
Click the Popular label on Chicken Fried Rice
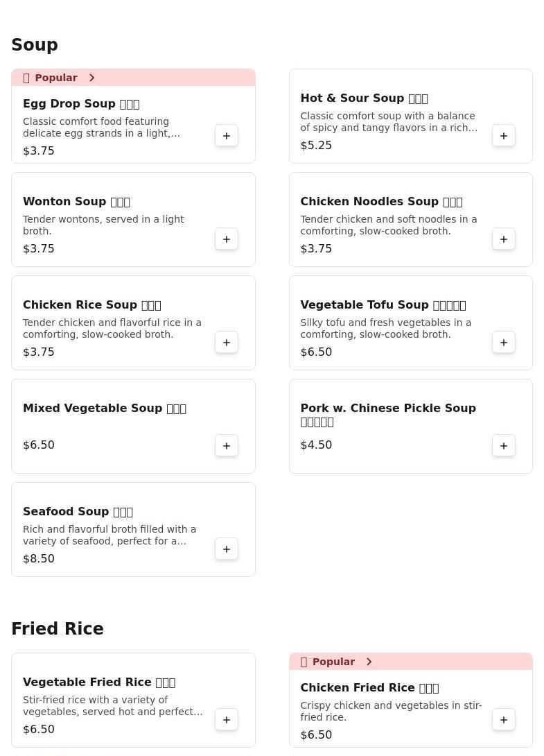[333, 662]
